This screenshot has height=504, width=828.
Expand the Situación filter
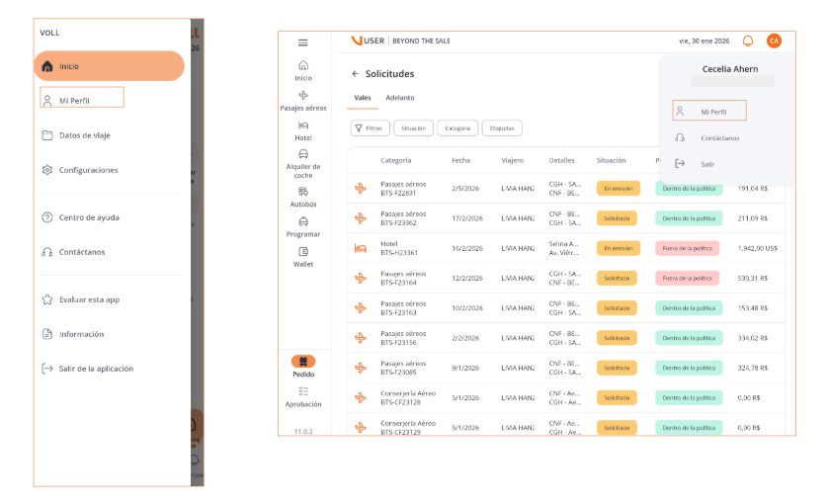click(x=413, y=127)
